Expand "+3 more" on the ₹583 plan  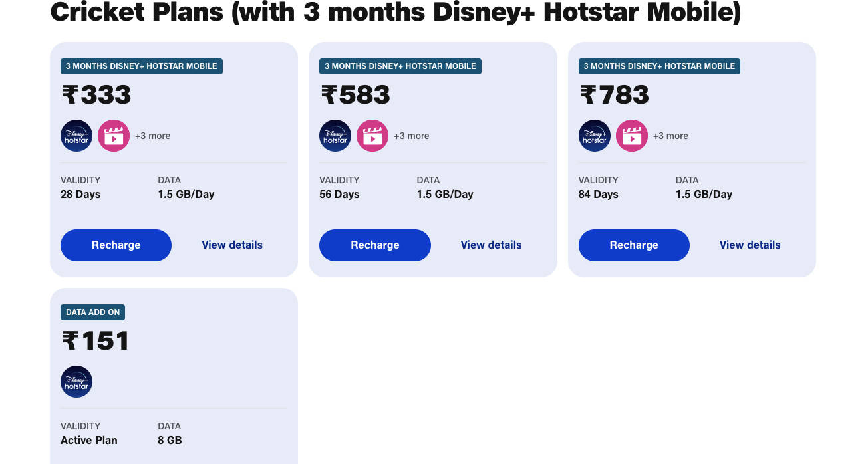[x=412, y=135]
